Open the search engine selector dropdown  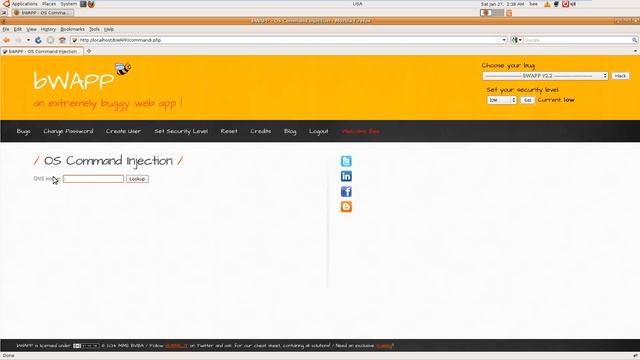coord(516,40)
